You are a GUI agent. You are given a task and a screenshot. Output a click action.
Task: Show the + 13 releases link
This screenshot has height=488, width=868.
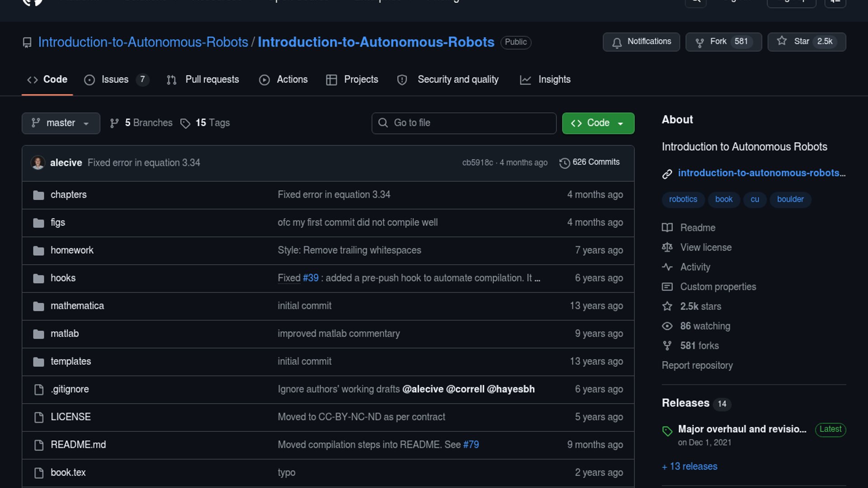point(689,467)
